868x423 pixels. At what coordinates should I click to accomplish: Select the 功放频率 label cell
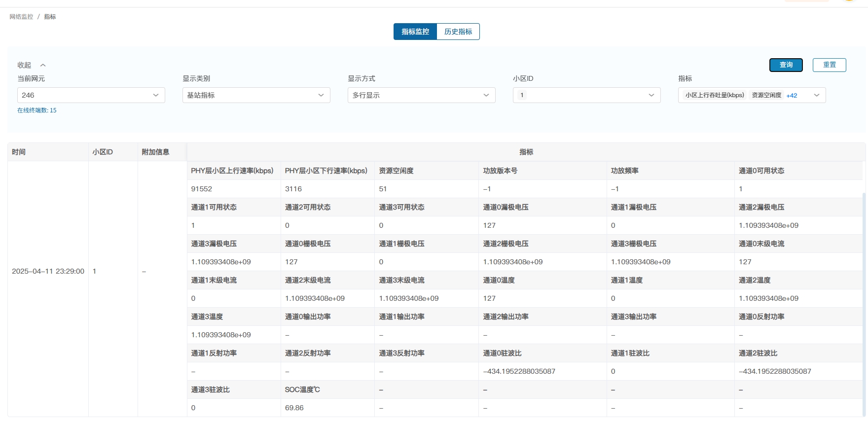pos(671,171)
